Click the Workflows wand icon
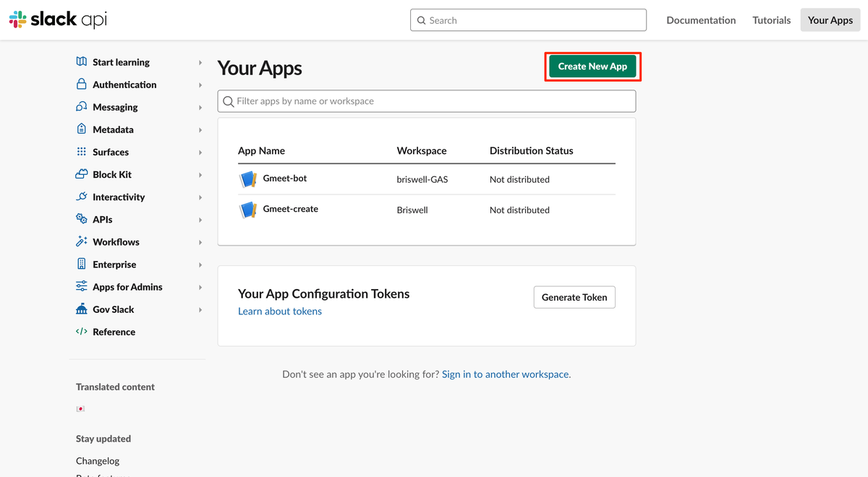This screenshot has height=477, width=868. [x=81, y=241]
